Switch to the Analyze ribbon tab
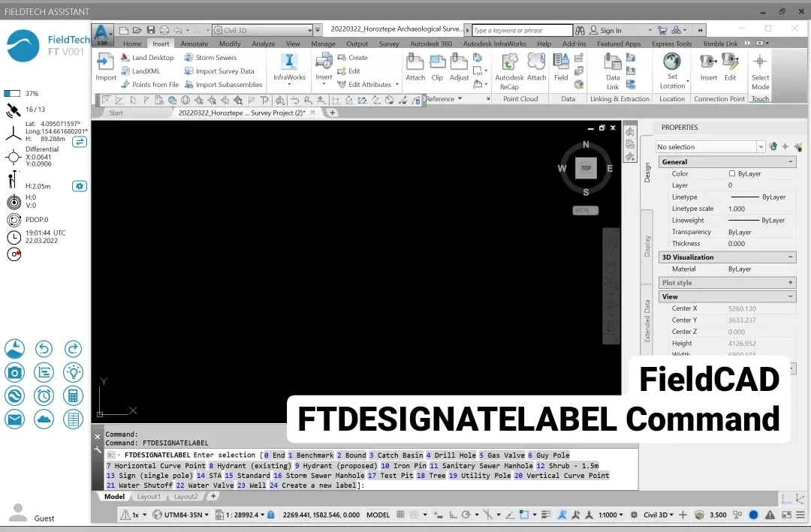 (264, 44)
